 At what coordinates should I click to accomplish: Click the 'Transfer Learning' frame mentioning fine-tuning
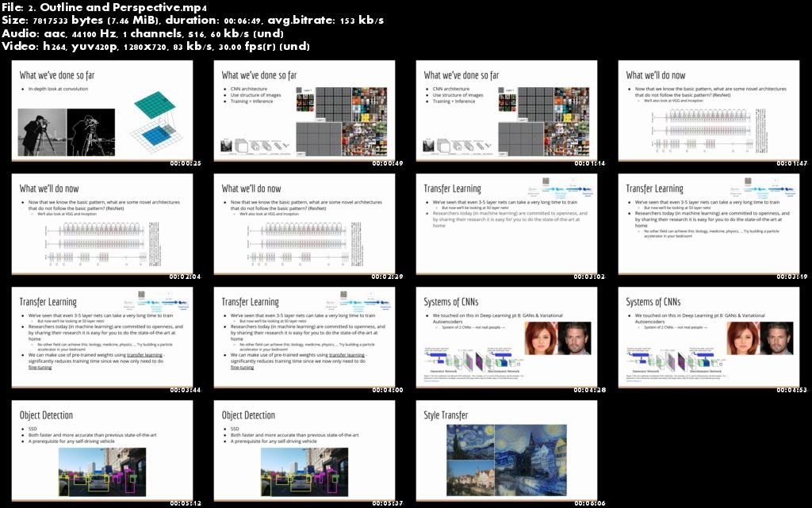[103, 337]
